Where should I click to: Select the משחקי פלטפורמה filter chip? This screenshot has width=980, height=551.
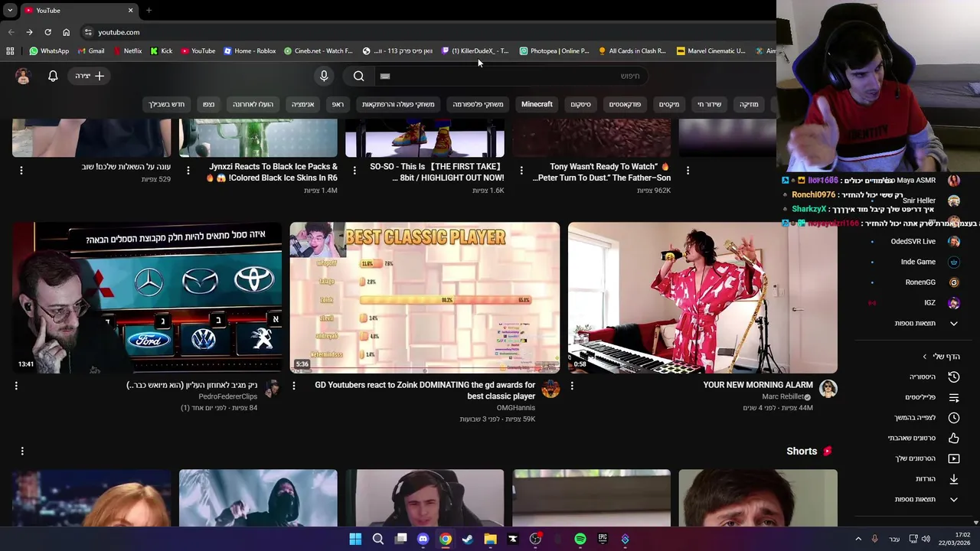[478, 104]
